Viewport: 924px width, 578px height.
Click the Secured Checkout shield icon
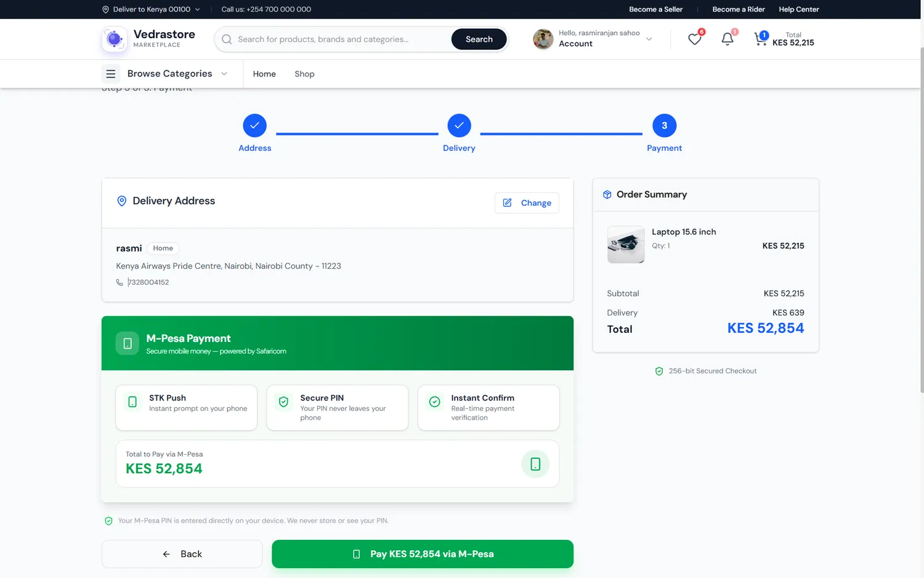pos(659,371)
